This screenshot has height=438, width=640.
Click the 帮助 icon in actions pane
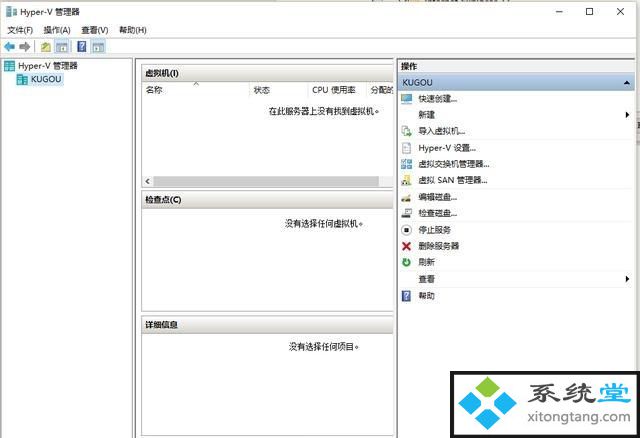(407, 296)
